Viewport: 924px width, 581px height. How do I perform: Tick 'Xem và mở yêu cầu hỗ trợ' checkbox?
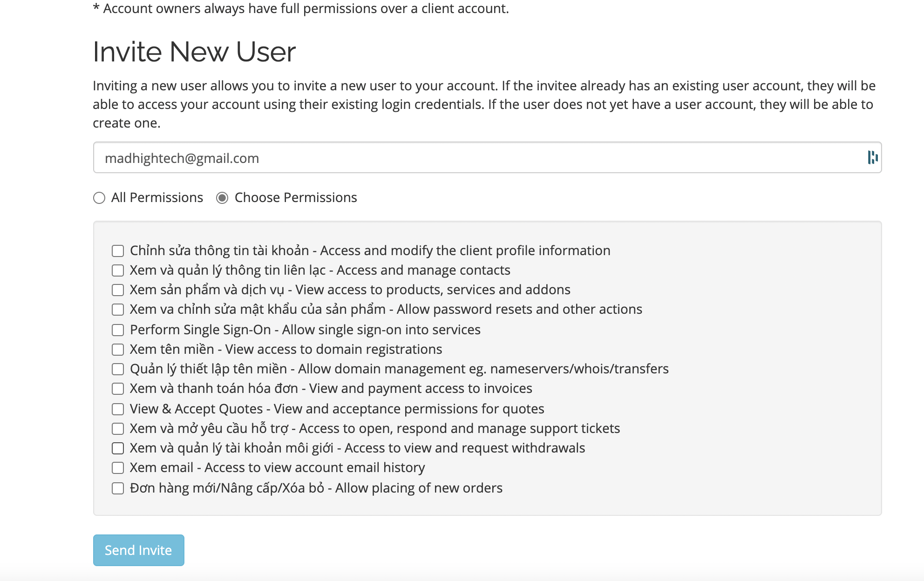(118, 429)
